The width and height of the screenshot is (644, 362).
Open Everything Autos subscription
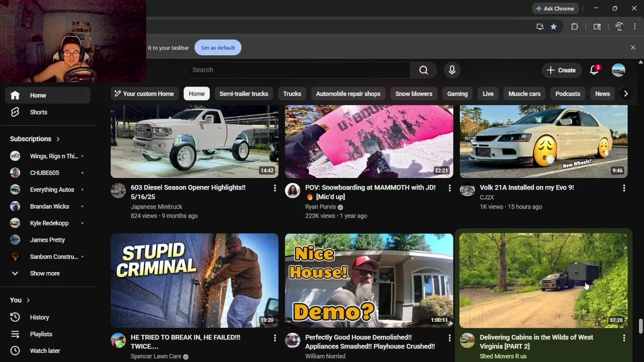tap(48, 190)
